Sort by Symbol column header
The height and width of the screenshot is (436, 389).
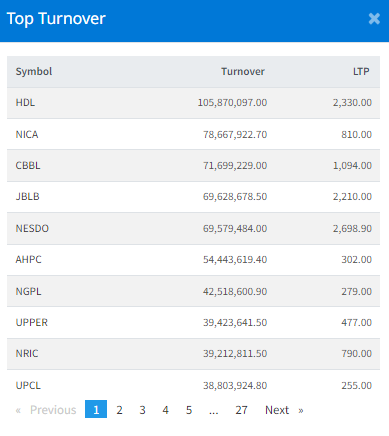(34, 71)
